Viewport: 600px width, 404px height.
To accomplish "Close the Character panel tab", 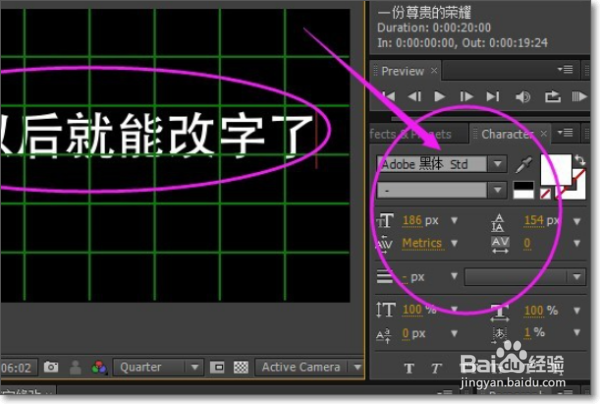I will coord(544,134).
